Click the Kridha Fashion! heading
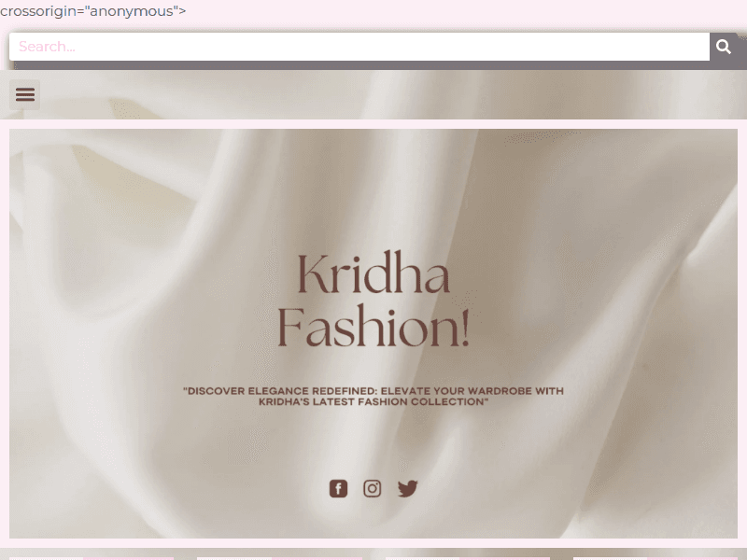The height and width of the screenshot is (560, 747). pos(373,299)
